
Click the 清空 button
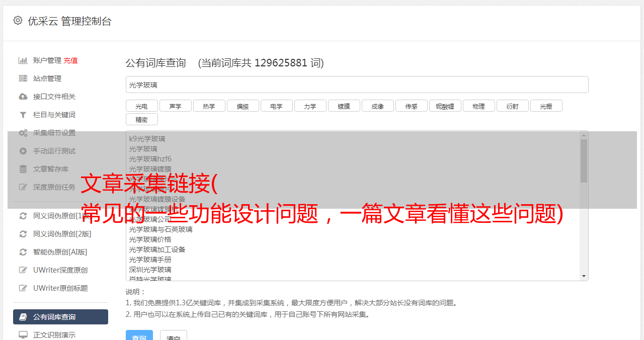[x=174, y=335]
